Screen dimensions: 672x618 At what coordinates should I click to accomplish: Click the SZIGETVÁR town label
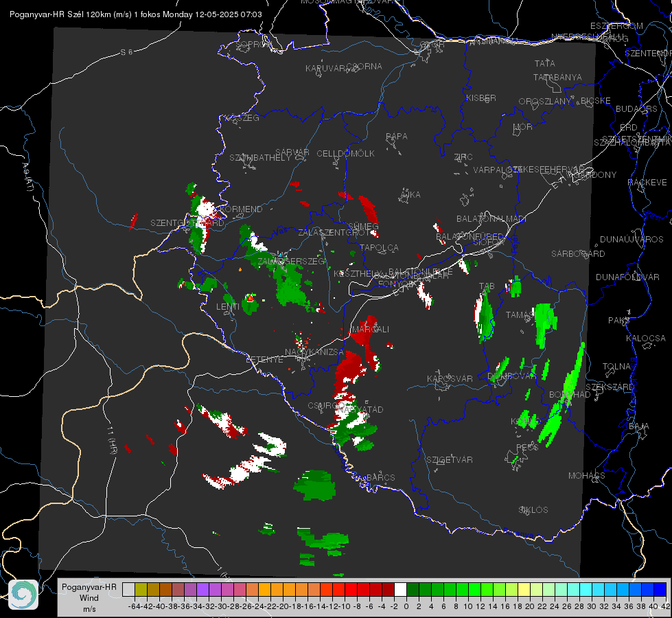click(449, 459)
